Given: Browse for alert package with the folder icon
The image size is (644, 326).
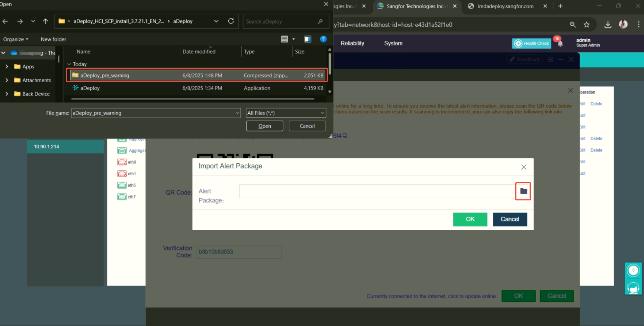Looking at the screenshot, I should (x=523, y=191).
